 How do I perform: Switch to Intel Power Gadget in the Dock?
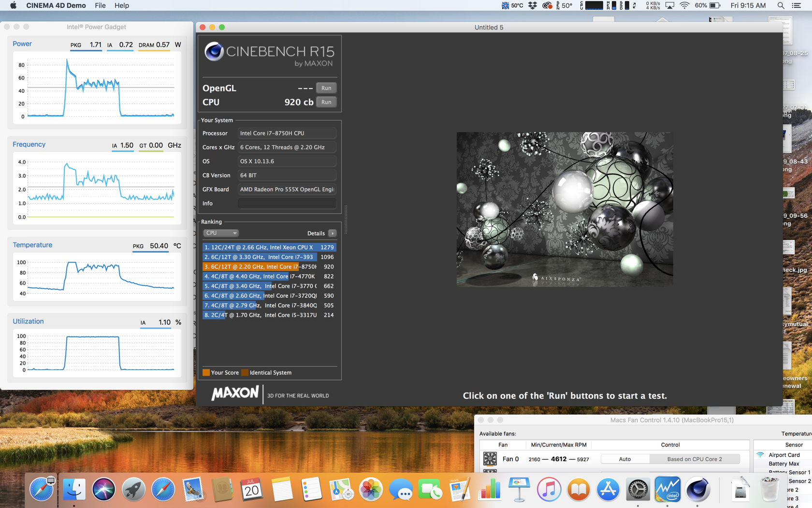(x=667, y=490)
